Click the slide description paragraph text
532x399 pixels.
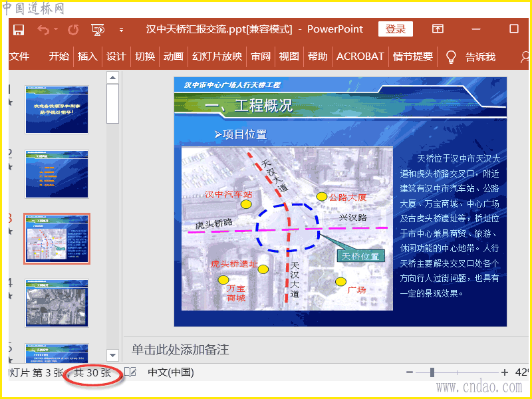click(x=450, y=225)
